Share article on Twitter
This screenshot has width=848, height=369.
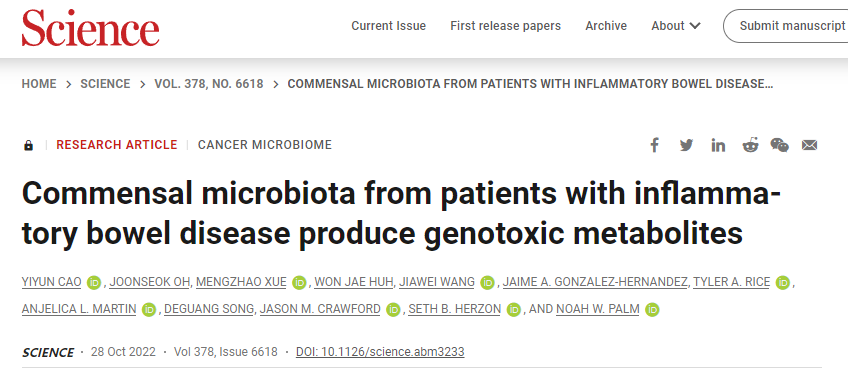[686, 145]
